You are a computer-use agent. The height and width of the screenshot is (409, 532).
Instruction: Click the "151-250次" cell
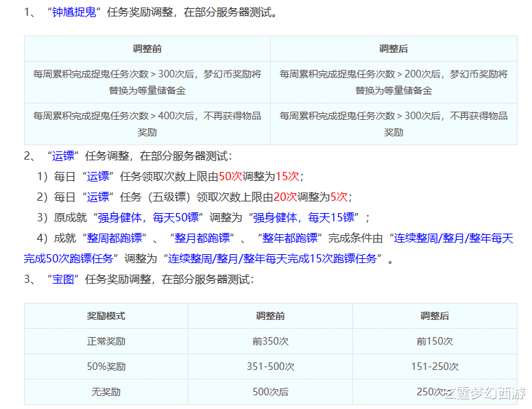[x=435, y=367]
